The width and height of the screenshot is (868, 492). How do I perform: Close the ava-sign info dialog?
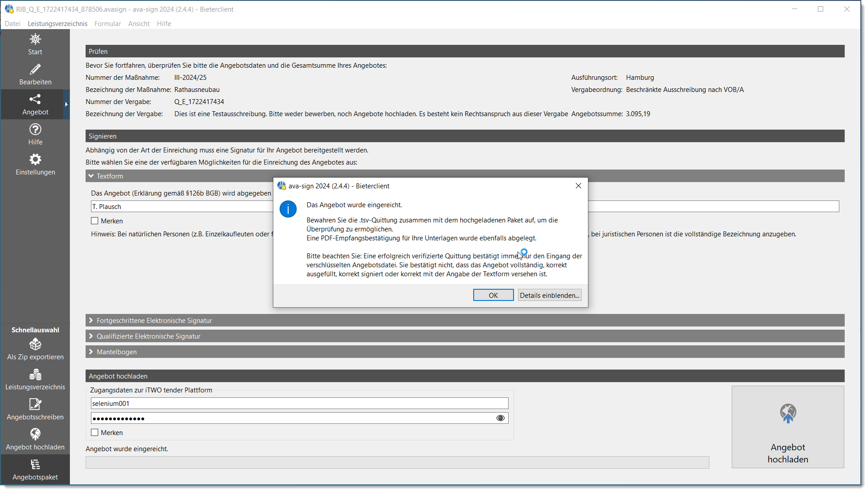[x=578, y=186]
